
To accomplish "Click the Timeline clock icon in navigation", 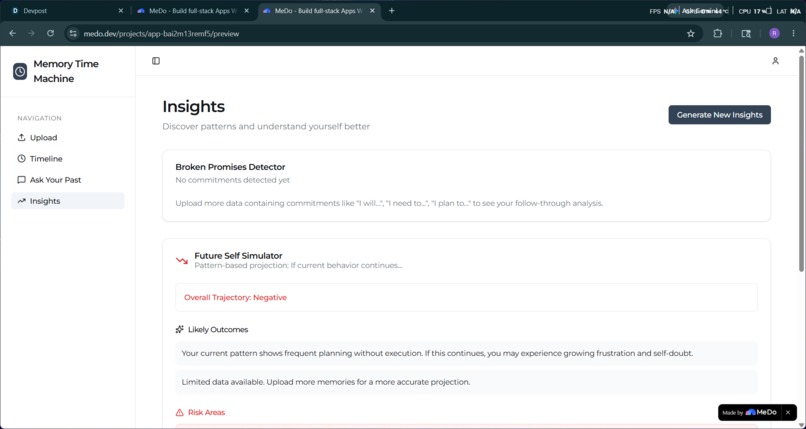I will 22,159.
